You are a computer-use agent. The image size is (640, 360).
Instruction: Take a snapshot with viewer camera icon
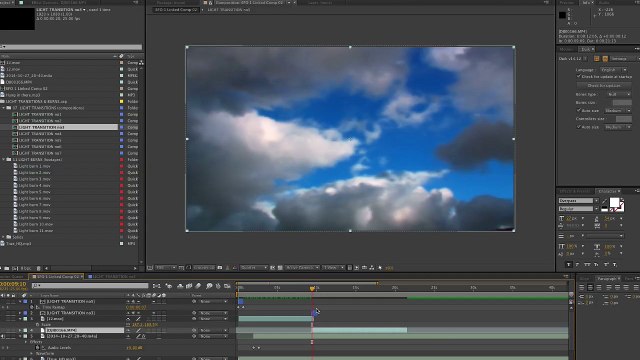pos(220,268)
